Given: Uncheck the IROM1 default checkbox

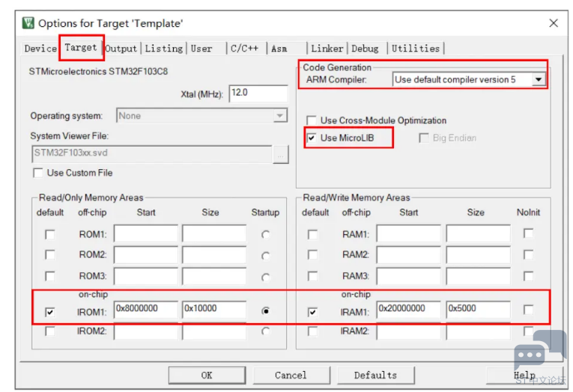Looking at the screenshot, I should 49,312.
